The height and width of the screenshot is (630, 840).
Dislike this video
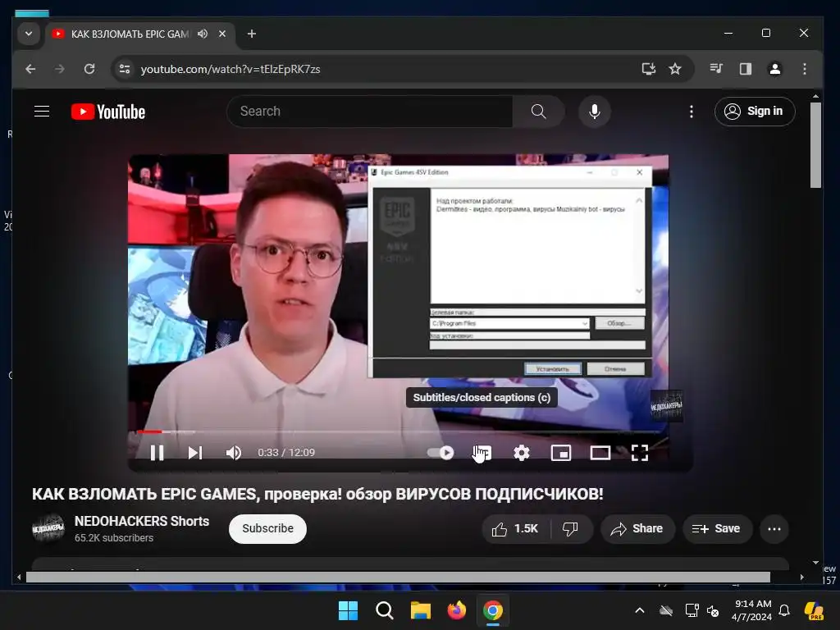pyautogui.click(x=571, y=529)
